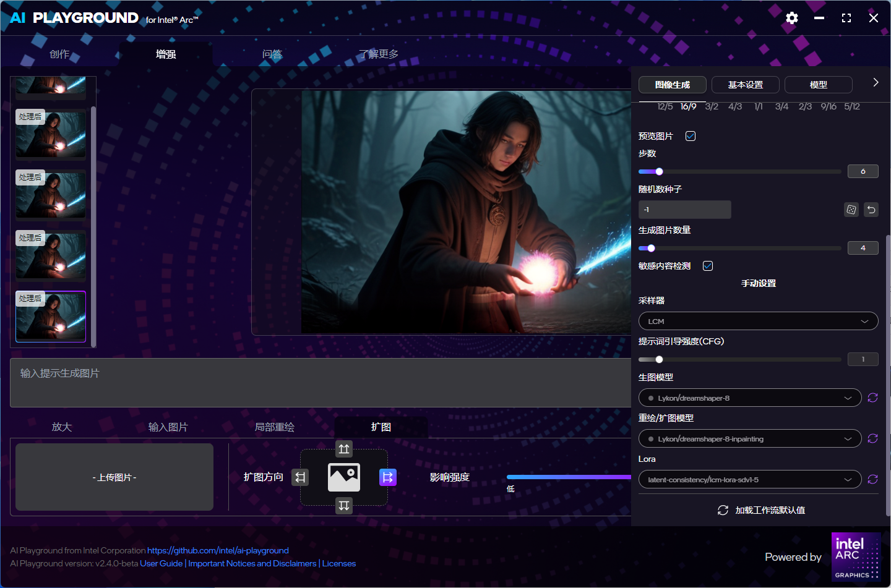Click the Intel Arc Graphics logo
The width and height of the screenshot is (891, 588).
pos(856,557)
